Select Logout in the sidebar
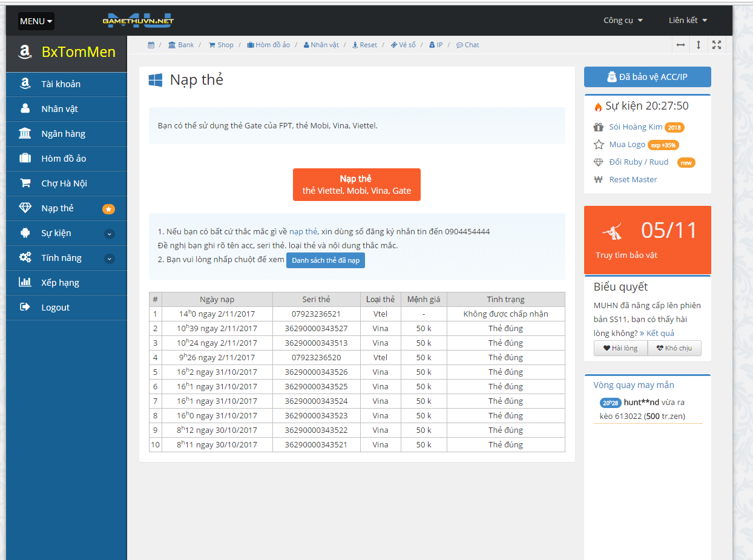The image size is (753, 560). click(x=55, y=308)
